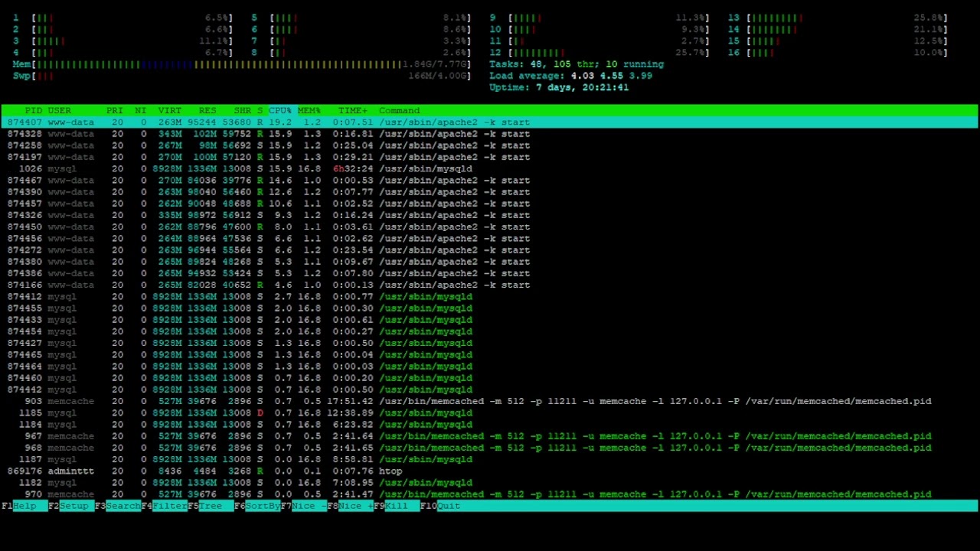Sort by the PID column header
The width and height of the screenshot is (980, 551).
[33, 110]
